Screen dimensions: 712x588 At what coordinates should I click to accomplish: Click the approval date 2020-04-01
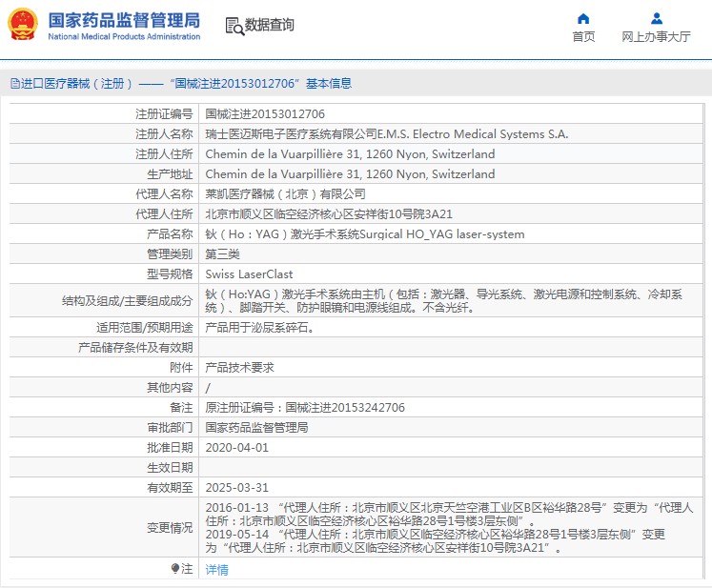point(237,447)
